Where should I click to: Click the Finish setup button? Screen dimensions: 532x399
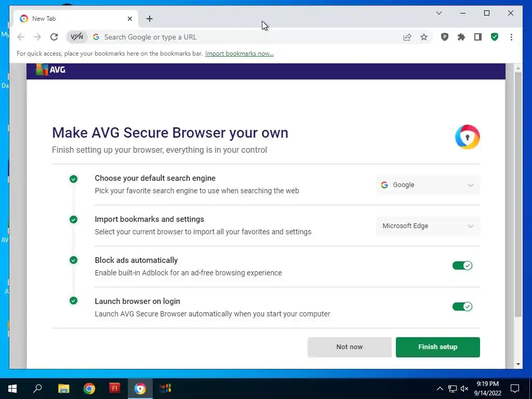point(437,347)
